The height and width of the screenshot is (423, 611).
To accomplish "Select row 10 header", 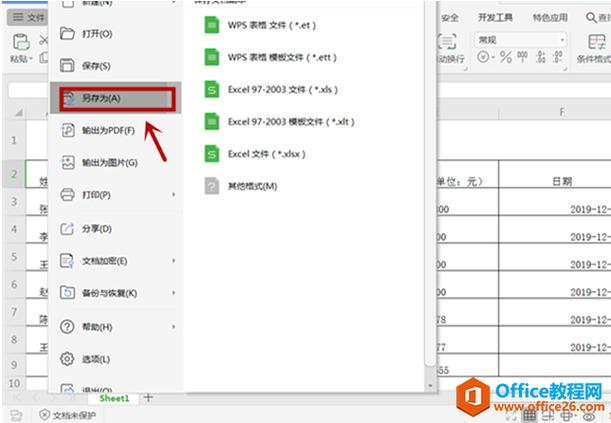I will pos(14,383).
